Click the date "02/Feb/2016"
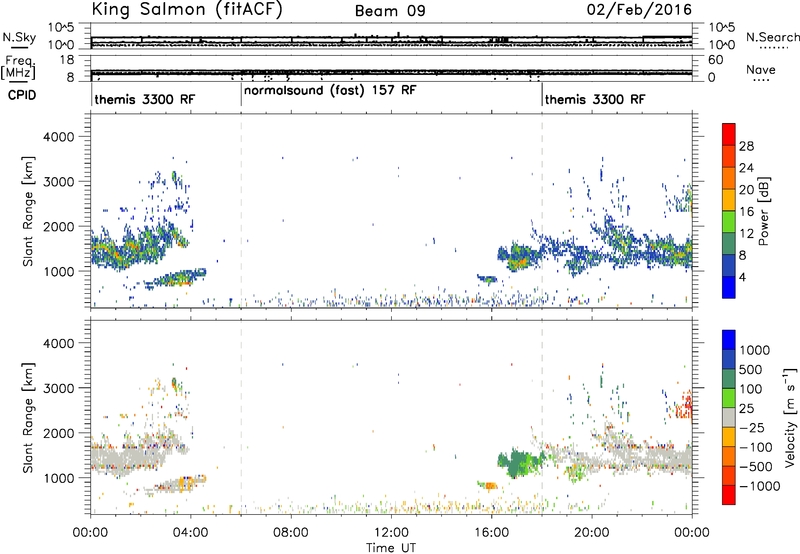Screen dimensions: 800x554 [639, 10]
